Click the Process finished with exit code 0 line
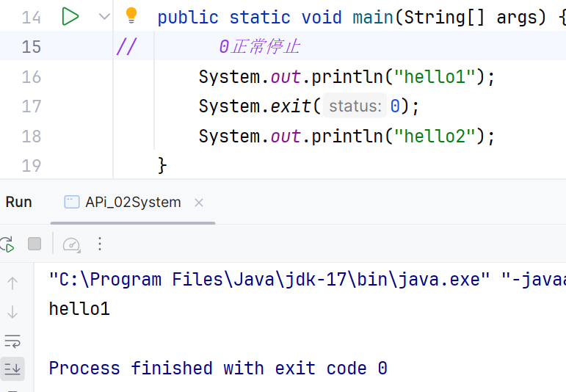The width and height of the screenshot is (566, 392). click(x=218, y=369)
